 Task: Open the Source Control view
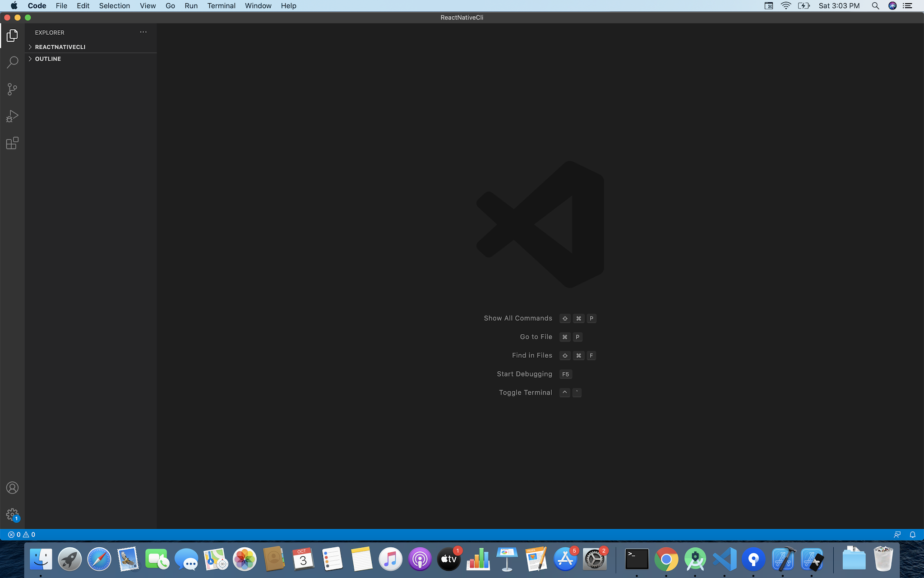pos(12,89)
